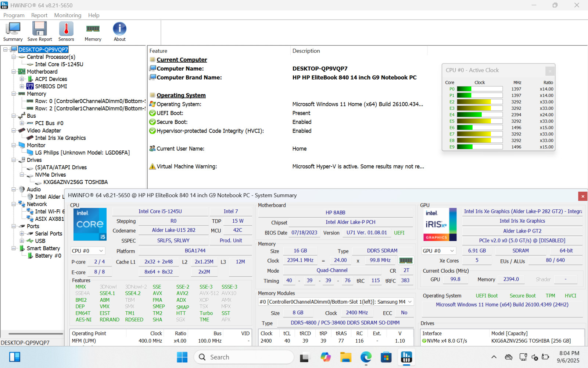The image size is (588, 368).
Task: Select DESKTOP-QP9VQP7 root tree node
Action: coord(43,50)
